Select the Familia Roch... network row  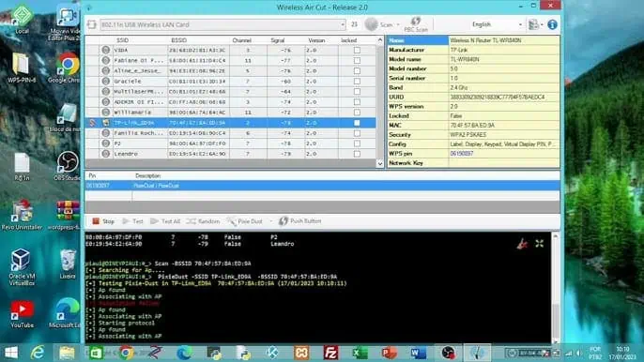230,133
